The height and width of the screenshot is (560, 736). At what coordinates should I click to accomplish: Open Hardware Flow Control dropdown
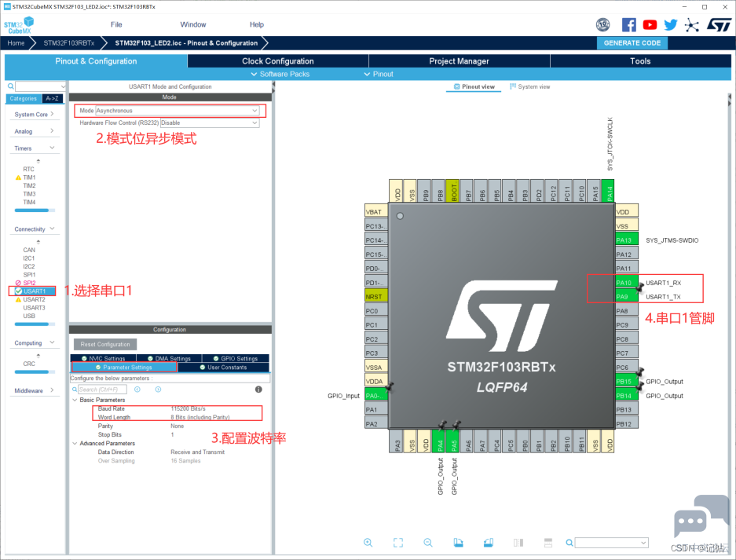pos(210,123)
